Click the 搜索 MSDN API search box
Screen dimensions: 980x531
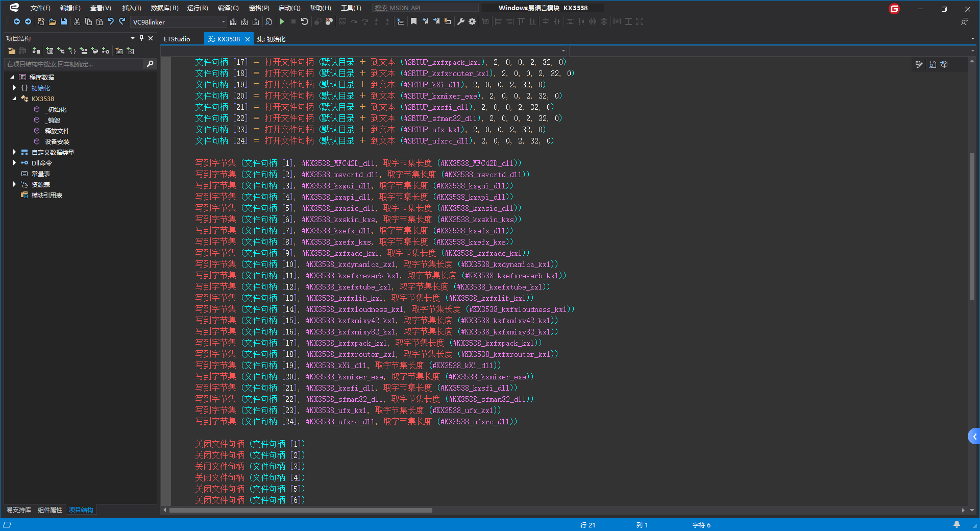click(425, 8)
